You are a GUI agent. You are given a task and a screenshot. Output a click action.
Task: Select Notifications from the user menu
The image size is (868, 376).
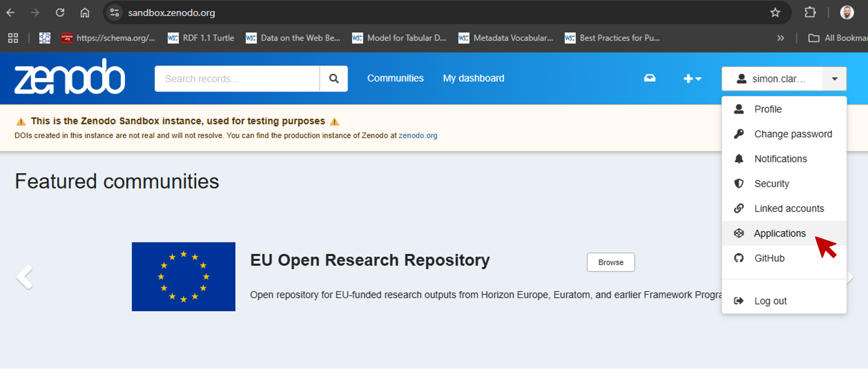(784, 159)
